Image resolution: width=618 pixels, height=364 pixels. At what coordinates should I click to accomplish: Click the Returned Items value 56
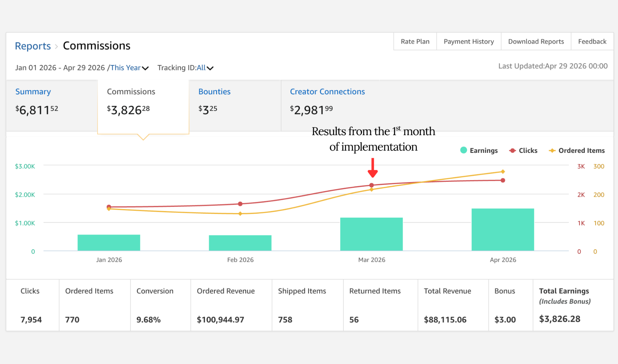click(354, 320)
